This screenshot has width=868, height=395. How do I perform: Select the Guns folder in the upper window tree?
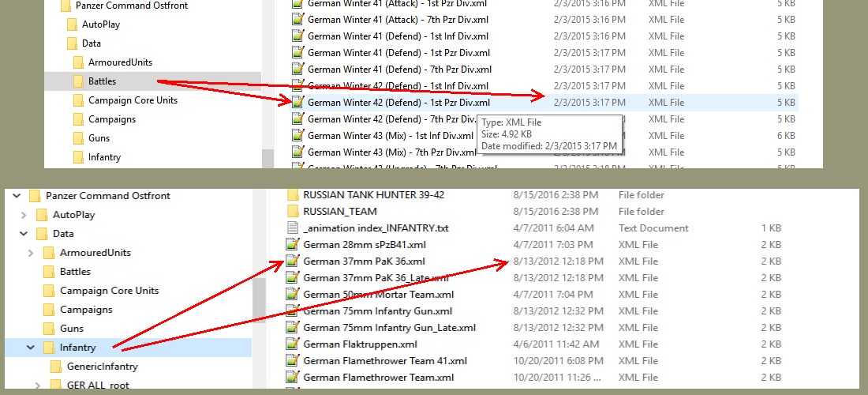99,138
